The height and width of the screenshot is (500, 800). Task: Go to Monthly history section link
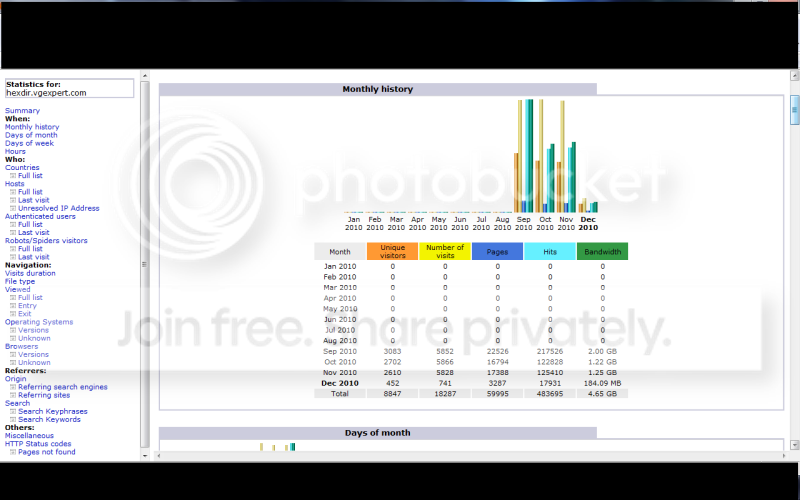point(32,127)
